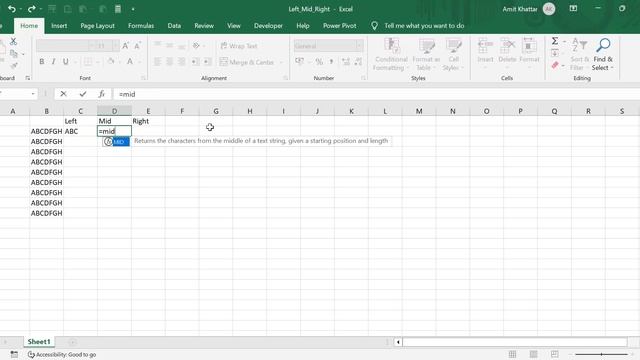The width and height of the screenshot is (640, 360).
Task: Click the Tell me what you want search box
Action: (x=424, y=26)
